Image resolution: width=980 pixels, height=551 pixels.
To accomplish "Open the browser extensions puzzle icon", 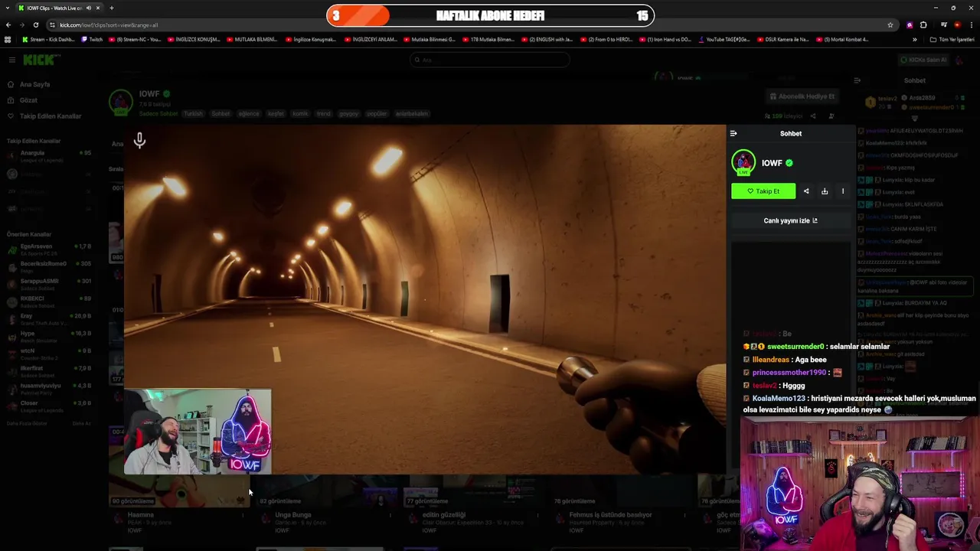I will tap(923, 24).
